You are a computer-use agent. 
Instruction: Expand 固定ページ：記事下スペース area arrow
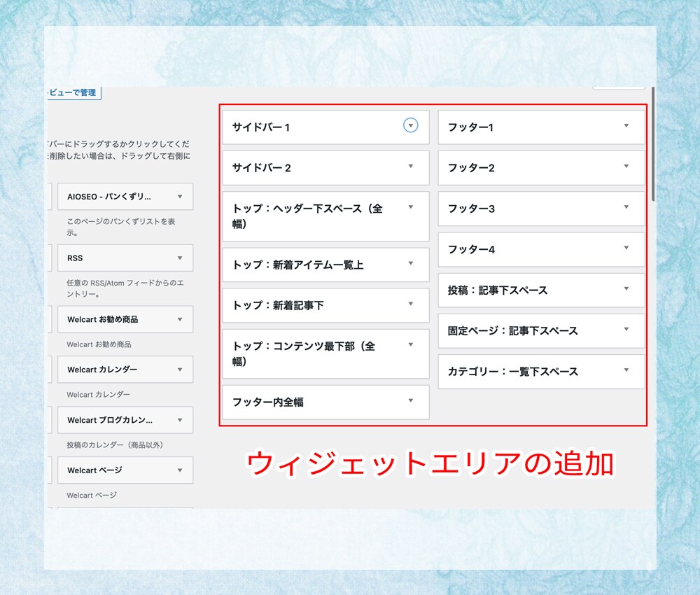pos(626,330)
